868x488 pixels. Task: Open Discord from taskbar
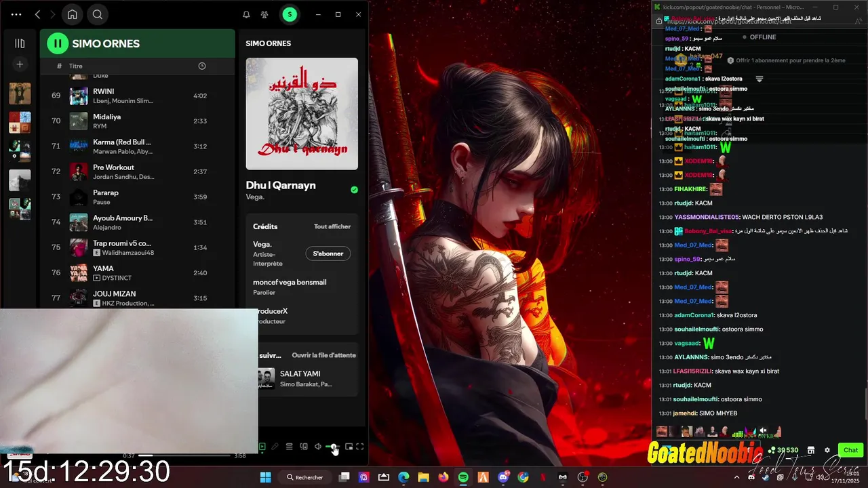[503, 477]
